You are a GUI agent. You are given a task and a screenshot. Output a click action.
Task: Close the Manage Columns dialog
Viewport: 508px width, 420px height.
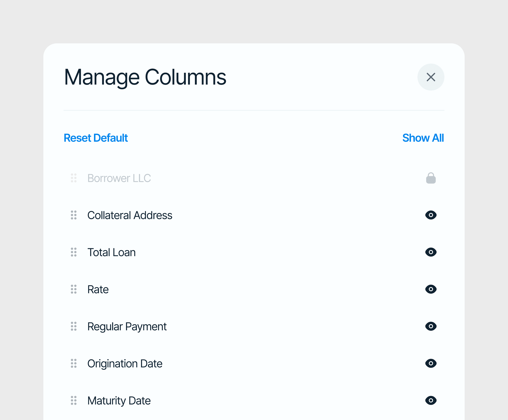431,77
